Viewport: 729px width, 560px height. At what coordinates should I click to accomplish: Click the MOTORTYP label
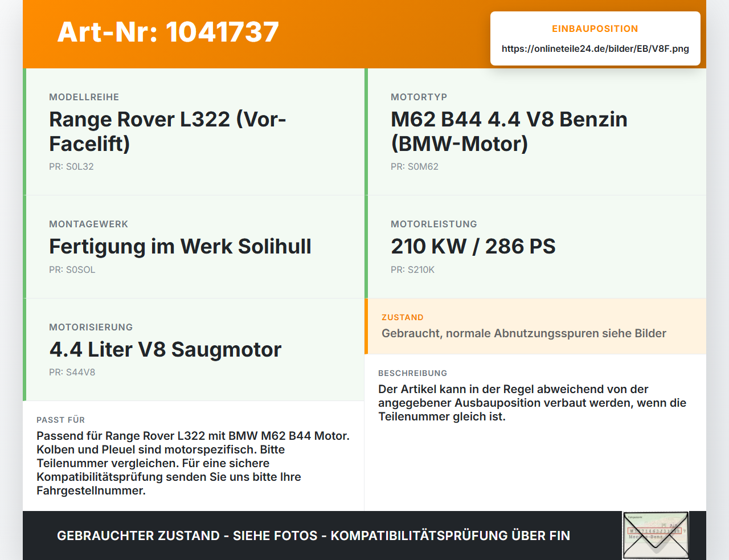pos(419,97)
